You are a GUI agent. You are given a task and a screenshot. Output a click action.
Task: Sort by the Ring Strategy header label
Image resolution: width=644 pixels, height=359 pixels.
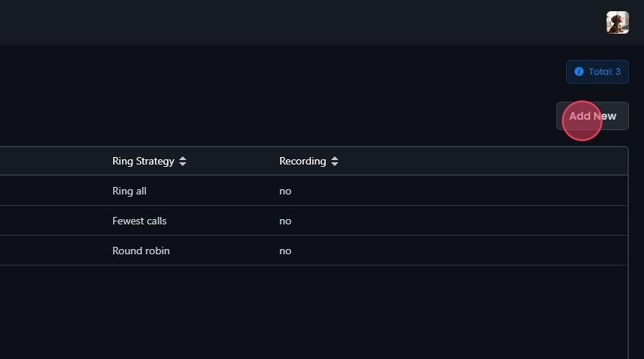(x=143, y=161)
